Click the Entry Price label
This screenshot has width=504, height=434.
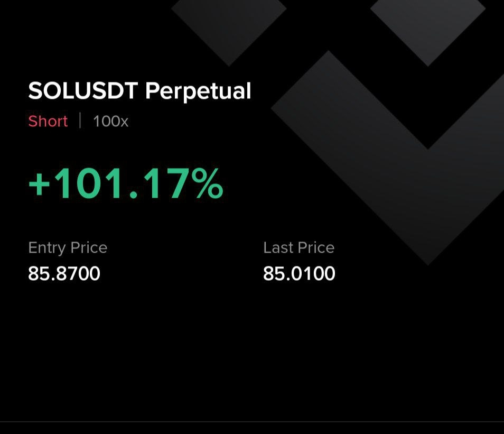[x=68, y=247]
